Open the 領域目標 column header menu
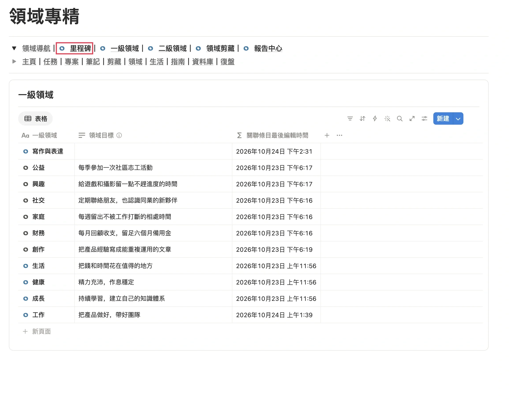 coord(96,135)
